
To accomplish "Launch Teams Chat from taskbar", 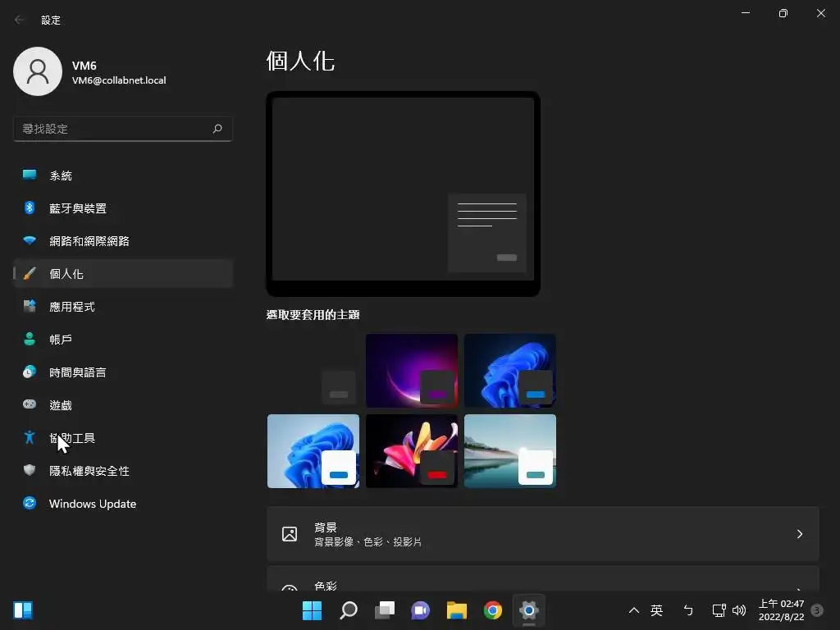I will point(421,610).
